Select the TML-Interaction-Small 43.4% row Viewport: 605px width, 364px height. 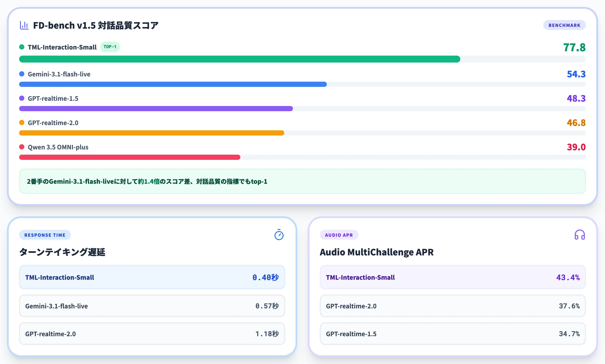[453, 277]
